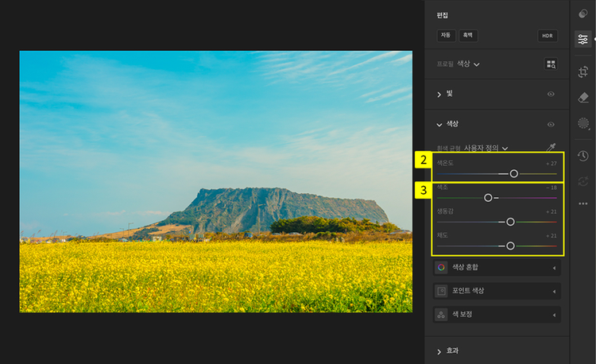Image resolution: width=596 pixels, height=364 pixels.
Task: Expand the 효과 section
Action: (439, 352)
